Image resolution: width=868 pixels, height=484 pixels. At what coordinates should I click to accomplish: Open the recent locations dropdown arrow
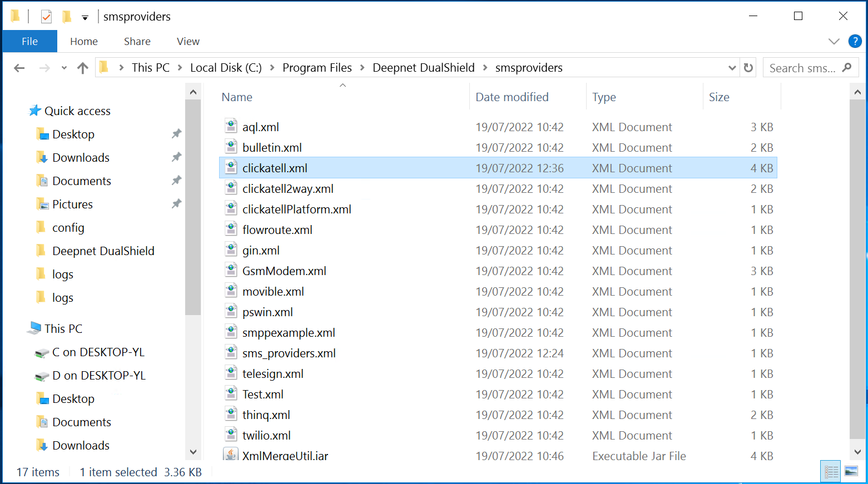click(x=64, y=68)
